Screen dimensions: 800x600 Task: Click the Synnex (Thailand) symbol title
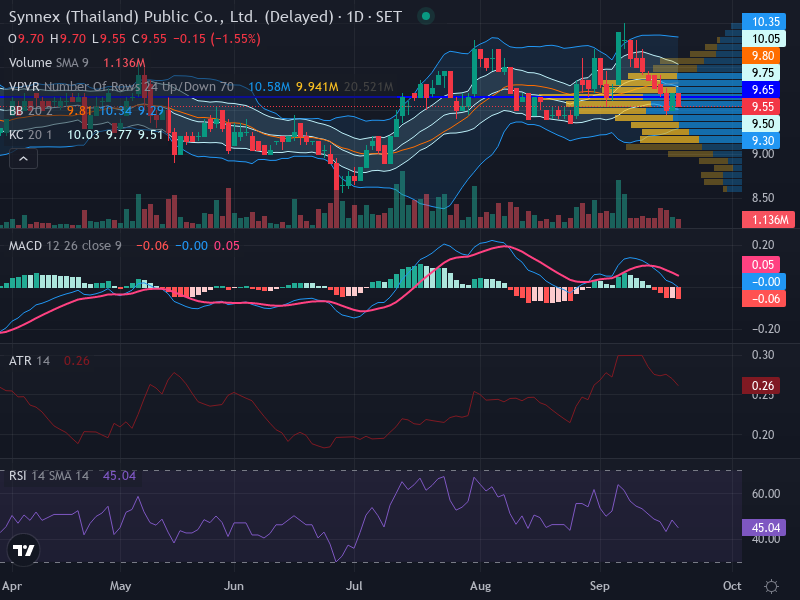(171, 17)
